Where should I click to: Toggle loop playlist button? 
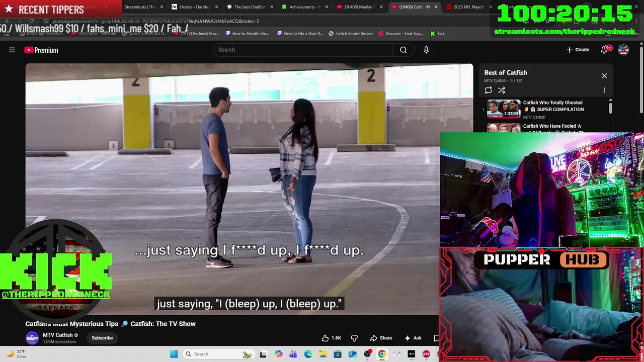pos(488,90)
